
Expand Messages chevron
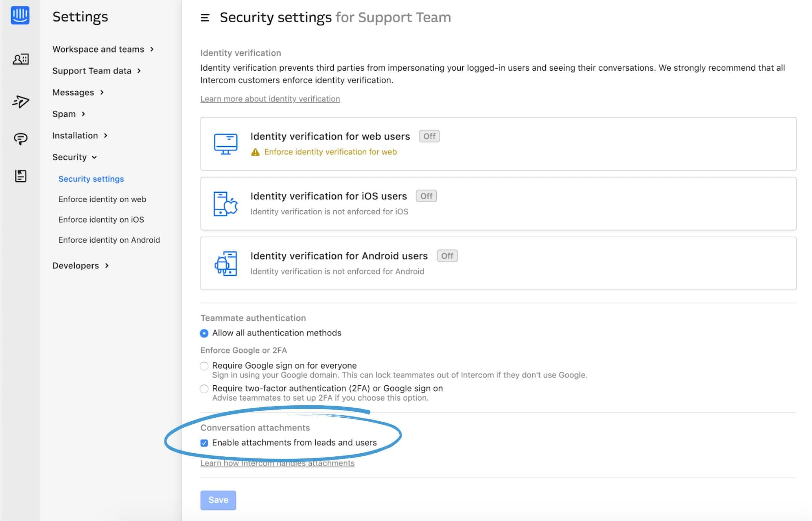click(x=102, y=93)
